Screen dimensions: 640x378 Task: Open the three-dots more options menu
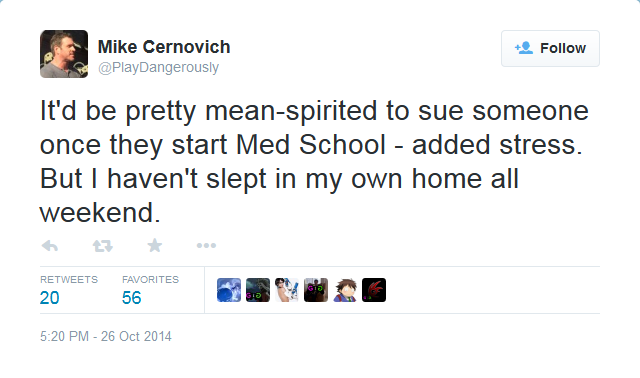pyautogui.click(x=206, y=246)
